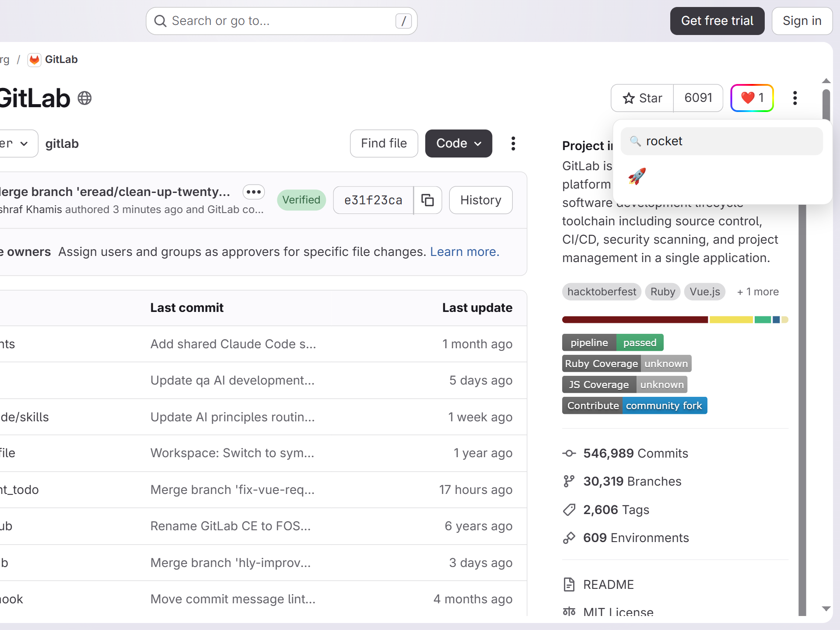Copy commit SHA e31f23ca
840x630 pixels.
coord(427,200)
